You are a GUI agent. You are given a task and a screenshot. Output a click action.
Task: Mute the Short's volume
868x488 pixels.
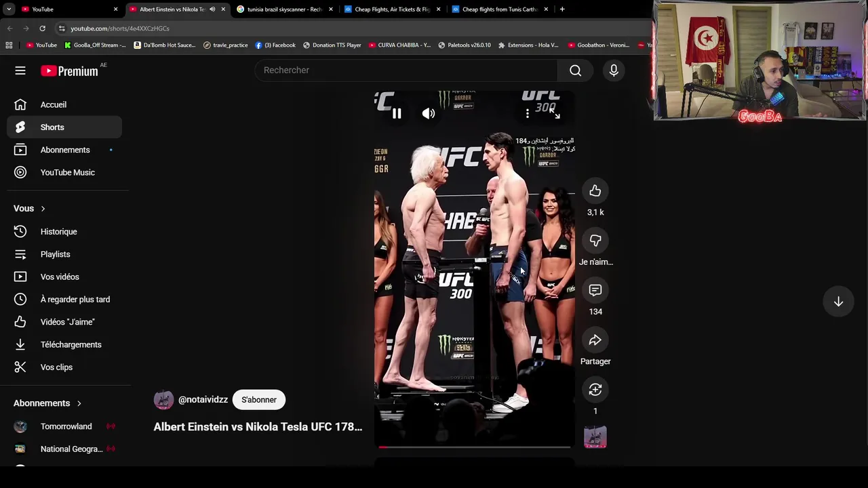(x=429, y=114)
